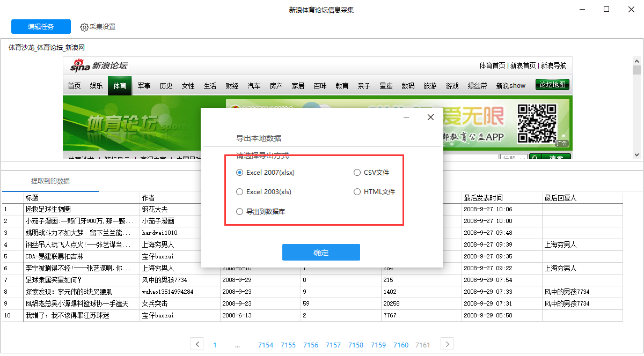The height and width of the screenshot is (356, 644).
Task: Select Excel 2003(xls) export option
Action: point(264,191)
